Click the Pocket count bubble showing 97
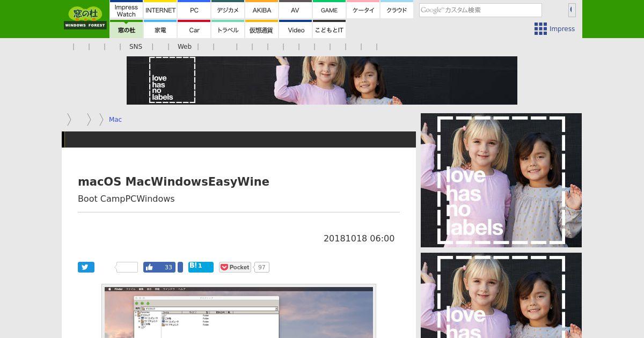The image size is (644, 338). pyautogui.click(x=261, y=267)
